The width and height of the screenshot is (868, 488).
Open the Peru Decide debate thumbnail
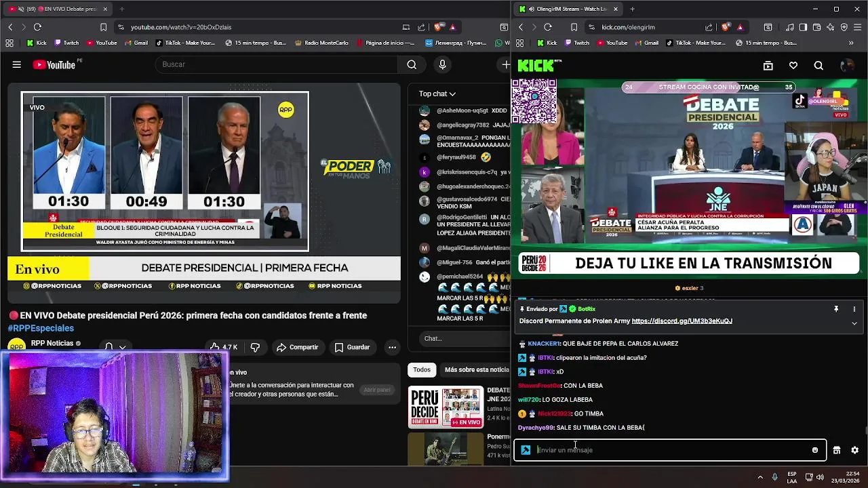pyautogui.click(x=446, y=407)
